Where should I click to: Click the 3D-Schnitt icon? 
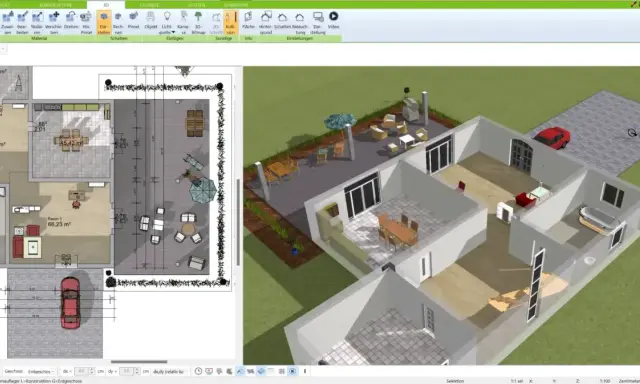(x=216, y=18)
